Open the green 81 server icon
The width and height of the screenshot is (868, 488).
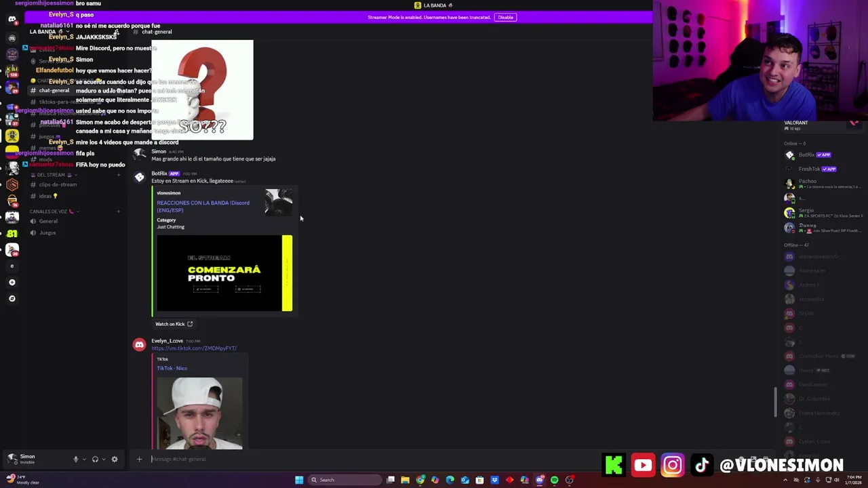pos(12,234)
